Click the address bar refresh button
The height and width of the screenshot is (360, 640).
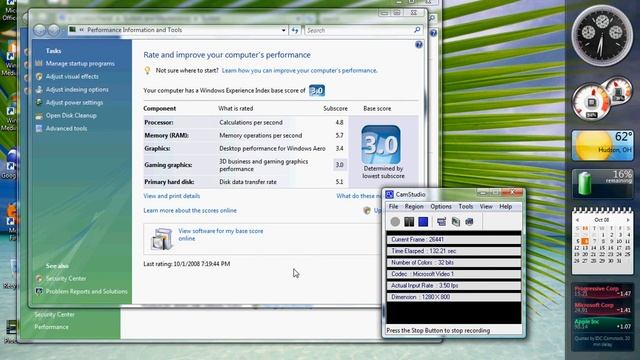pyautogui.click(x=295, y=30)
